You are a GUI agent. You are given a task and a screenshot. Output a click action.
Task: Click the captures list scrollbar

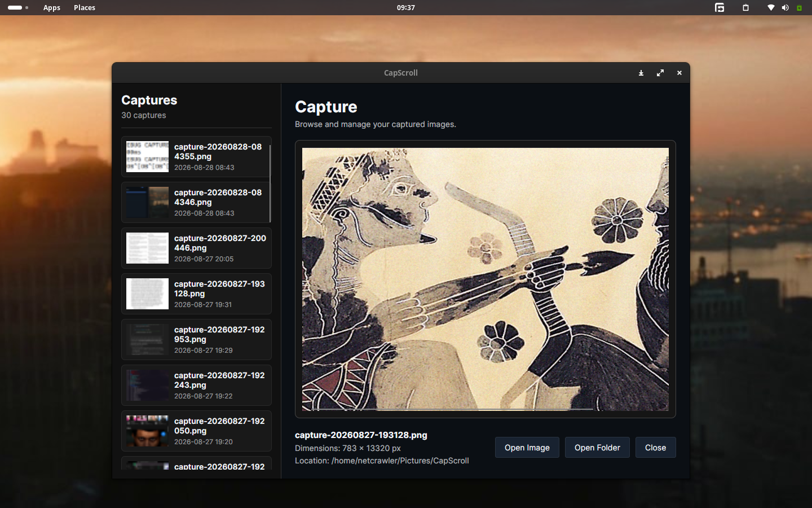(x=270, y=183)
